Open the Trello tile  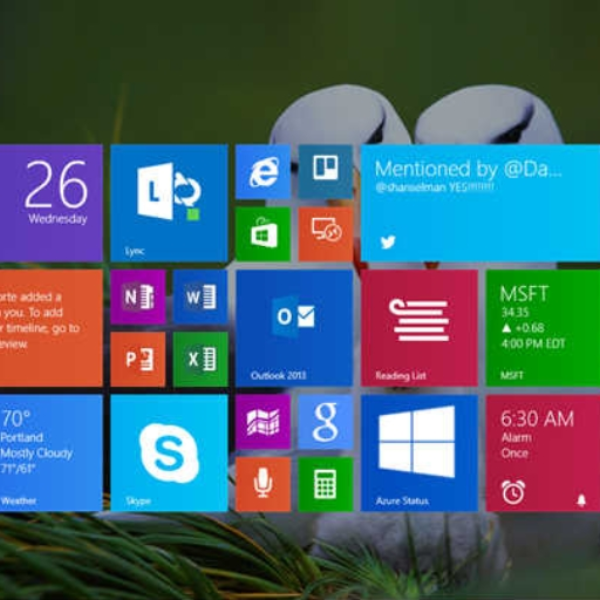(x=325, y=172)
